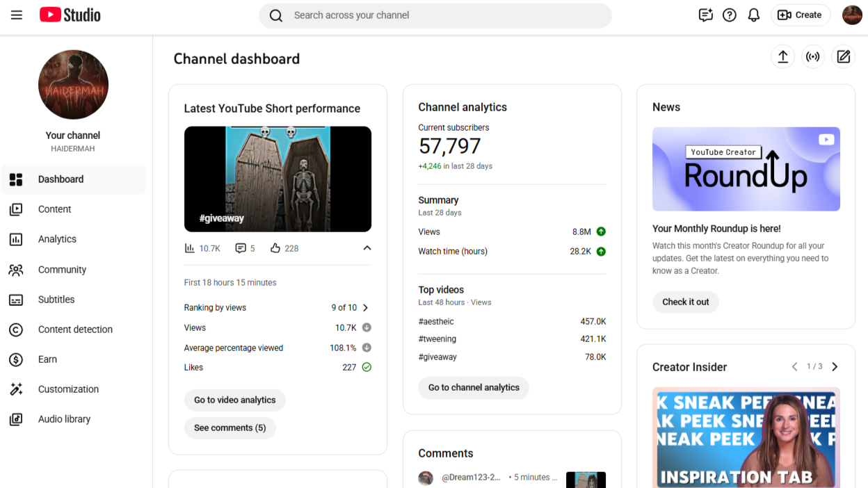
Task: Click the Go live broadcast icon
Action: tap(812, 57)
